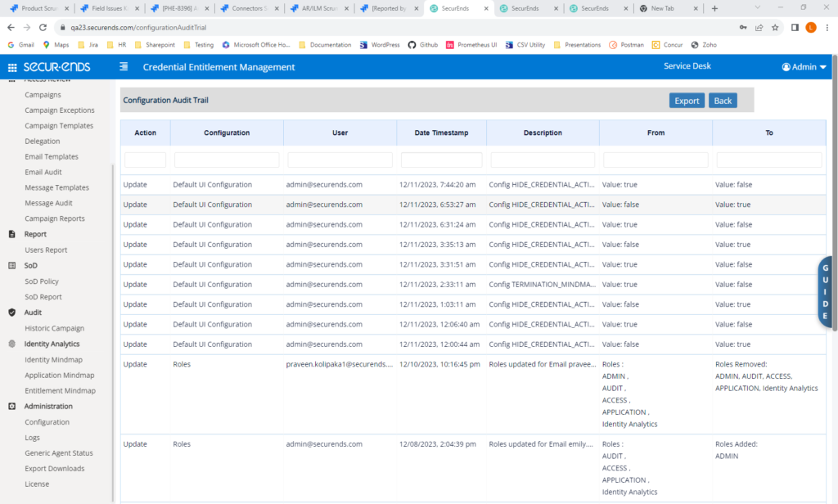Open the Gmail bookmark
The height and width of the screenshot is (504, 838).
[x=20, y=45]
